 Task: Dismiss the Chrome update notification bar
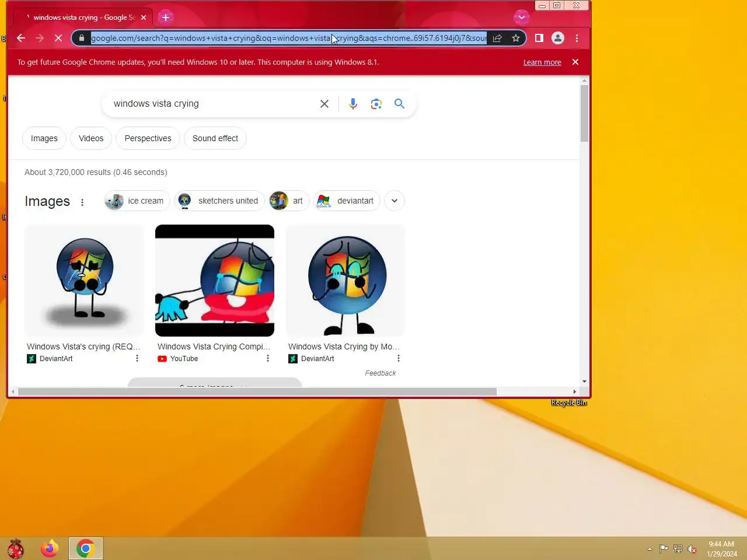click(575, 62)
